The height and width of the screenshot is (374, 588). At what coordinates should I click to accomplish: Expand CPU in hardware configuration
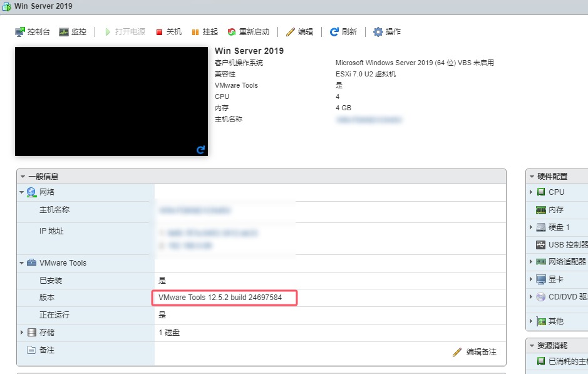point(532,192)
